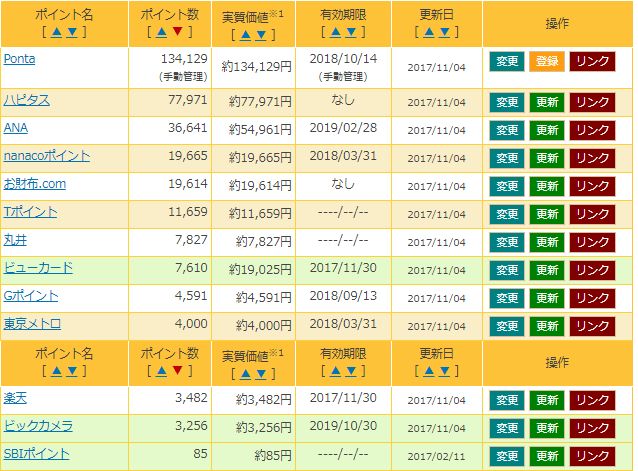Open the ANA point link
638x471 pixels.
pyautogui.click(x=15, y=128)
